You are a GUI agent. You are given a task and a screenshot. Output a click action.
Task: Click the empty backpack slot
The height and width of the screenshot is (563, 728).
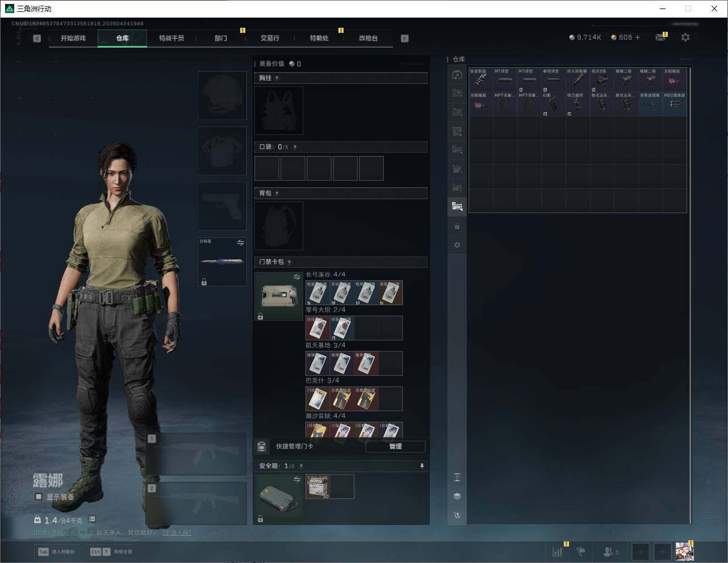click(x=279, y=226)
